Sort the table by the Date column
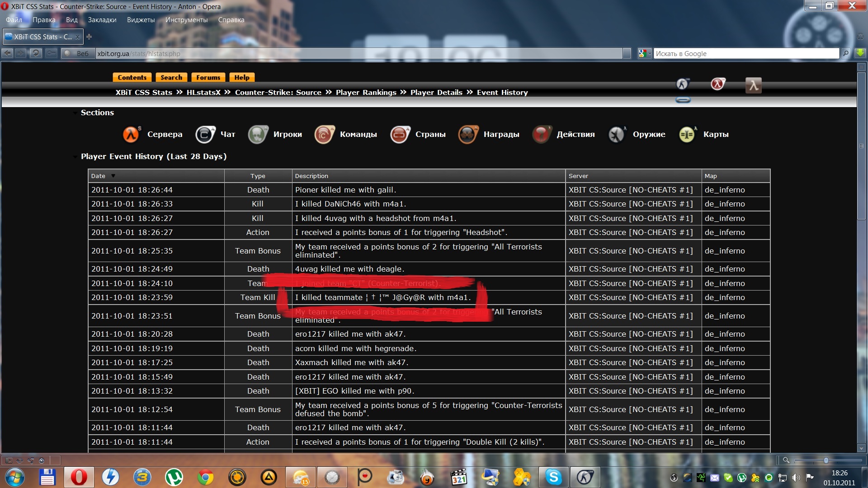Screen dimensions: 868x488 tap(98, 176)
